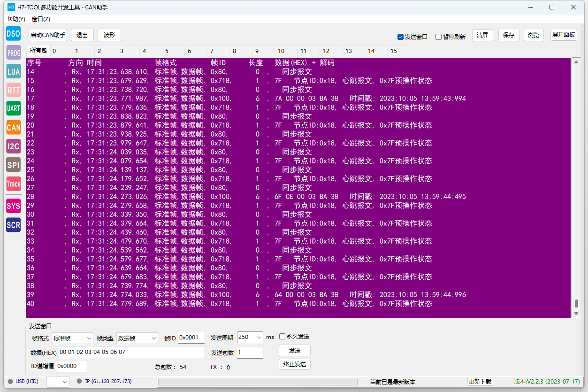
Task: Click the 当前已是最新版本 status text
Action: [393, 382]
